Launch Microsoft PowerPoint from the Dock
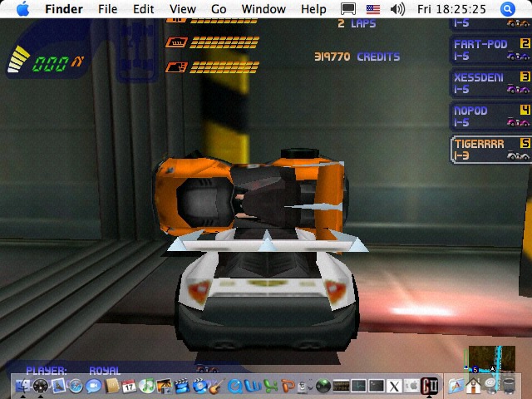This screenshot has height=399, width=532. [288, 386]
